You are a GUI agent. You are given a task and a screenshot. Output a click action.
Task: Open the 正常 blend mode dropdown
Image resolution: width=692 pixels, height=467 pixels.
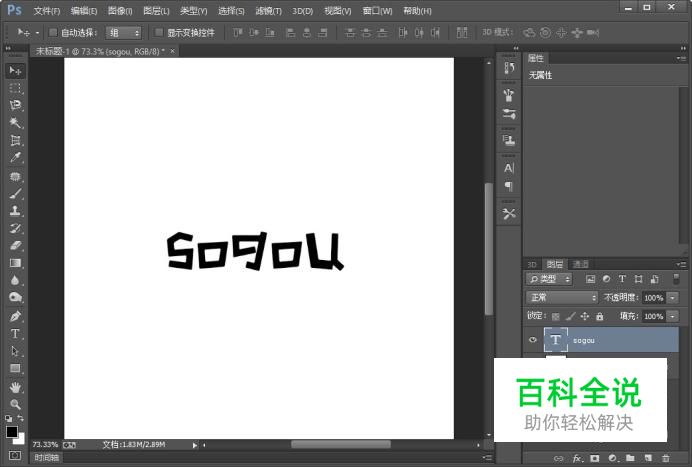pos(562,298)
